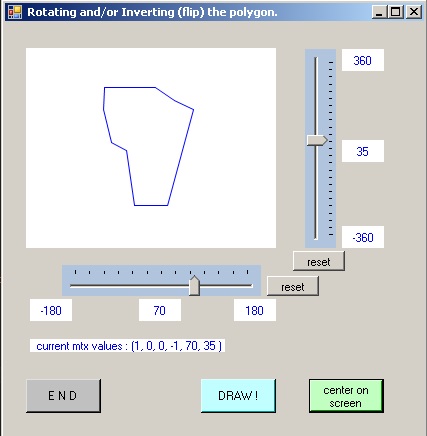This screenshot has height=436, width=427.
Task: Click the -180 value field
Action: pos(51,310)
